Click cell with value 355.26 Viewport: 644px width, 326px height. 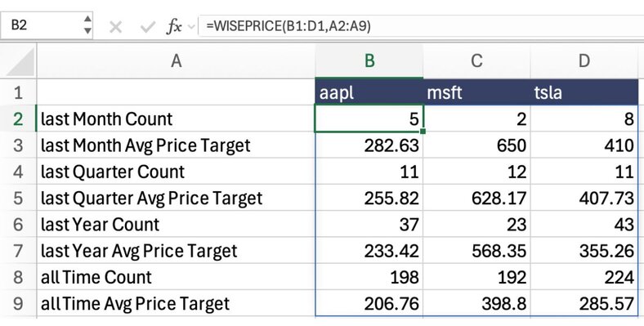click(584, 251)
